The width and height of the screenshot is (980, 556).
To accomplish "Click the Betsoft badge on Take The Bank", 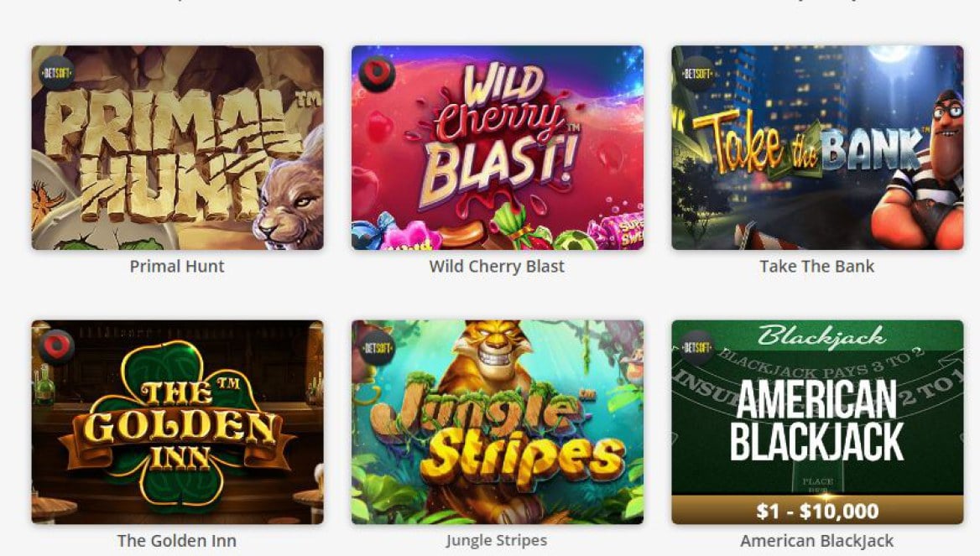I will tap(697, 74).
